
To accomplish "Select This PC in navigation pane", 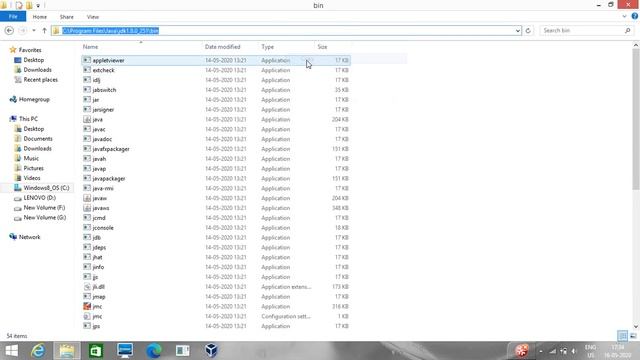I will point(28,119).
